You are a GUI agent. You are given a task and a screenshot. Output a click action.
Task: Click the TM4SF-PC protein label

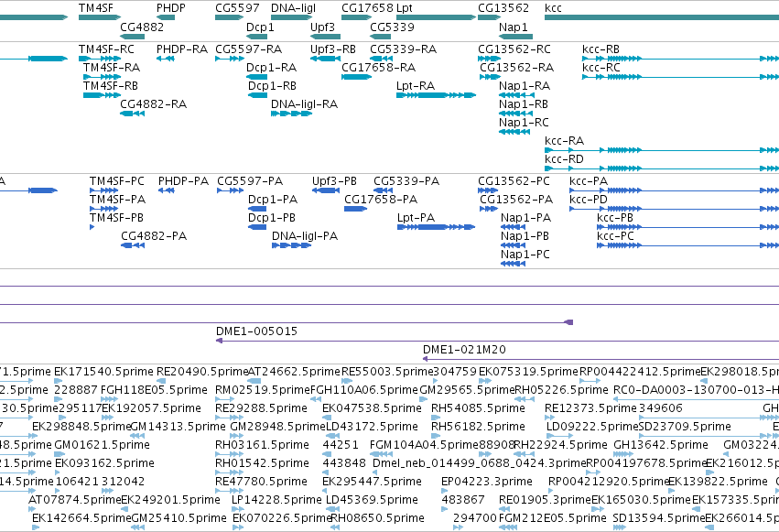tap(117, 181)
